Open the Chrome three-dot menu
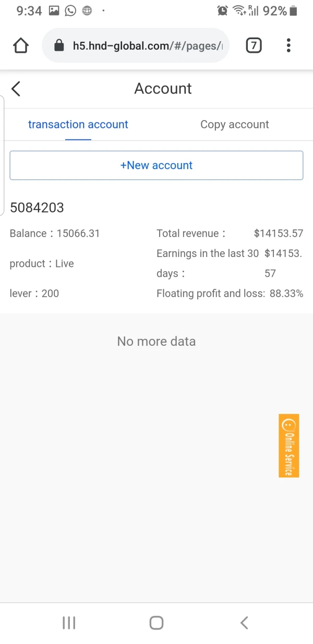Viewport: 313px width, 644px height. (x=288, y=46)
